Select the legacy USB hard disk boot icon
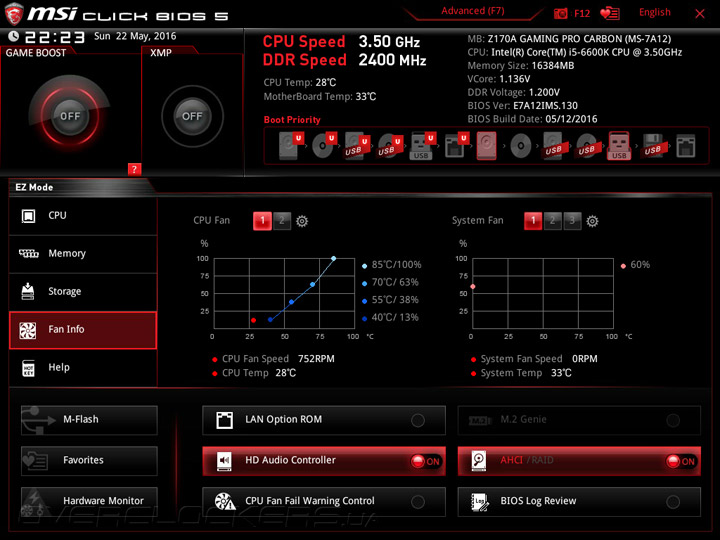Viewport: 720px width, 540px height. [x=554, y=146]
